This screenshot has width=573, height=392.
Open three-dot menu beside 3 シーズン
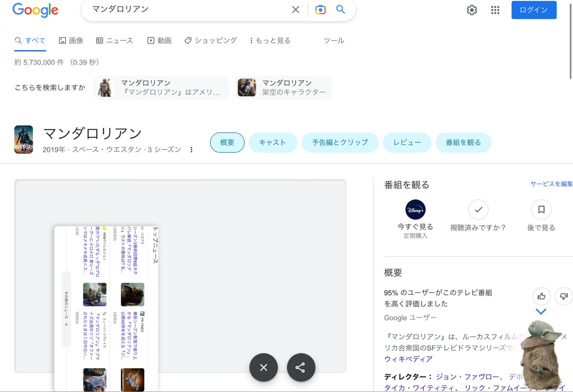[192, 149]
